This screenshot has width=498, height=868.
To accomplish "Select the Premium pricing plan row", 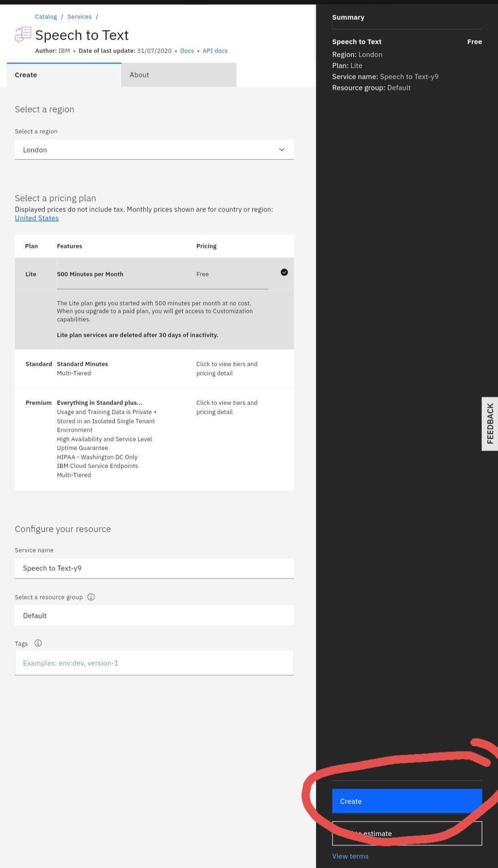I will click(154, 438).
